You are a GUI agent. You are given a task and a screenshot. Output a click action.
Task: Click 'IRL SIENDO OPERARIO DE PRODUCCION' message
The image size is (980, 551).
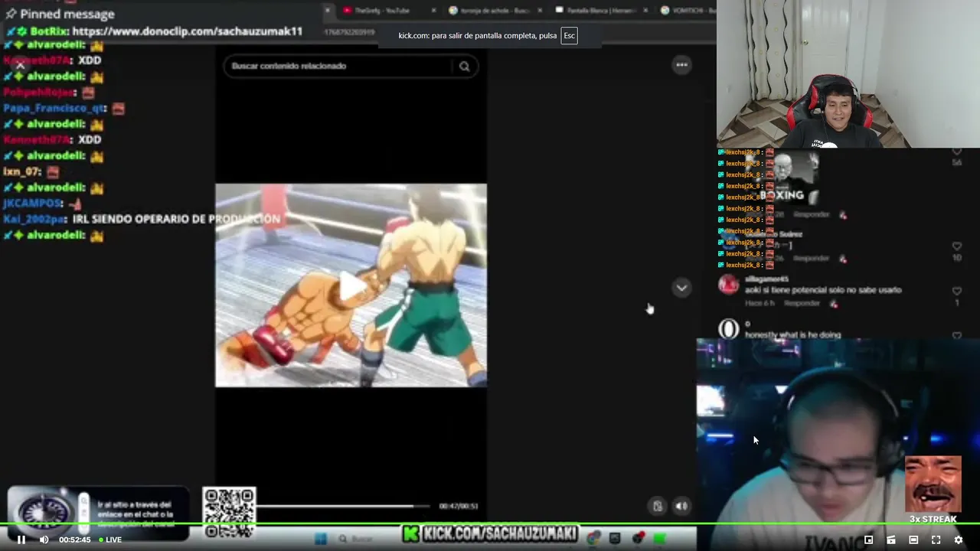[177, 219]
